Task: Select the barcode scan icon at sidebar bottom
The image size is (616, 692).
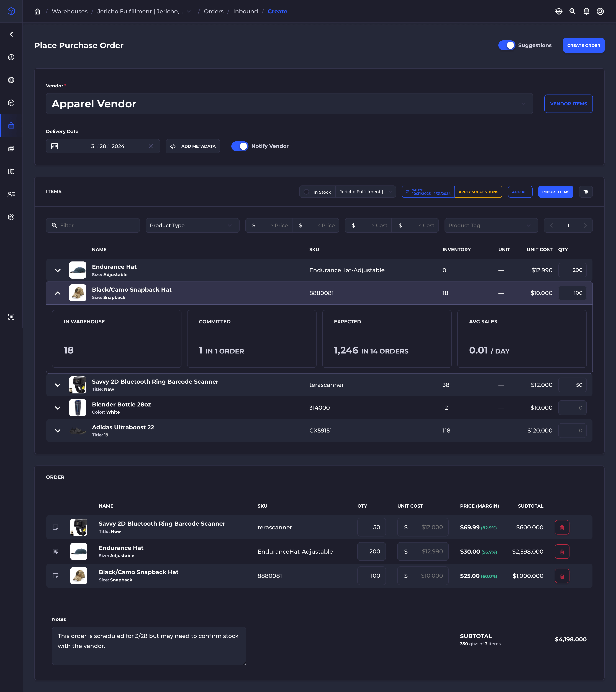Action: tap(11, 316)
